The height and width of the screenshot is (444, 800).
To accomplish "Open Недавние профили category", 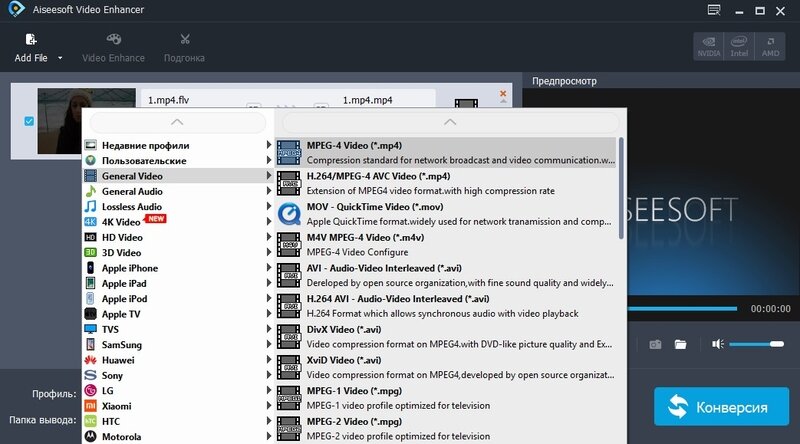I will point(178,145).
